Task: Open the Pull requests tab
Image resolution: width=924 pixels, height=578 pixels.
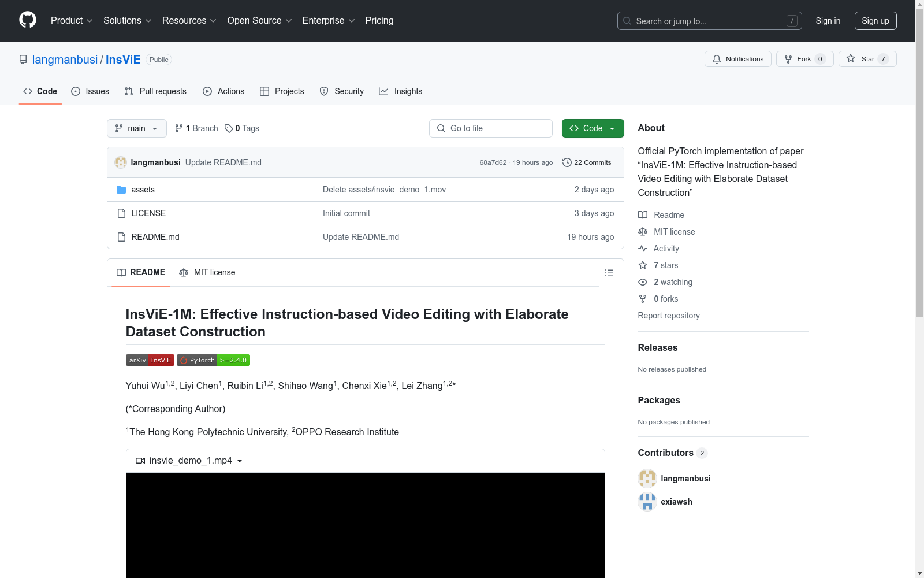Action: click(x=155, y=91)
